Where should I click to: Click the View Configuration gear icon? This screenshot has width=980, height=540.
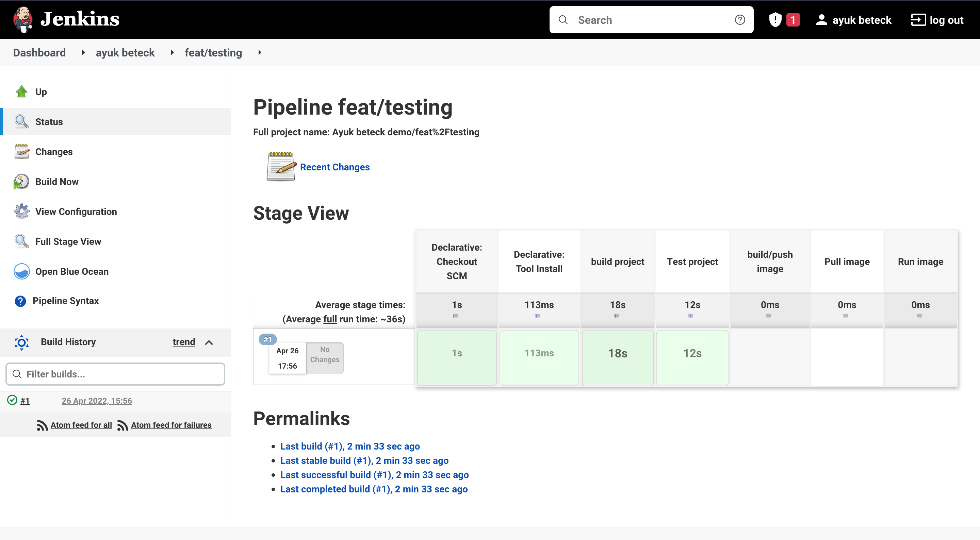click(21, 212)
